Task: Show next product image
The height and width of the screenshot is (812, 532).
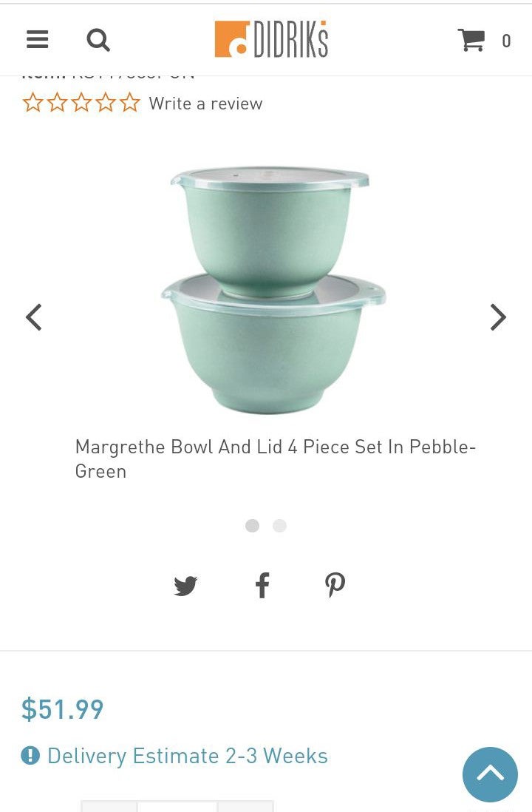Action: (x=498, y=317)
